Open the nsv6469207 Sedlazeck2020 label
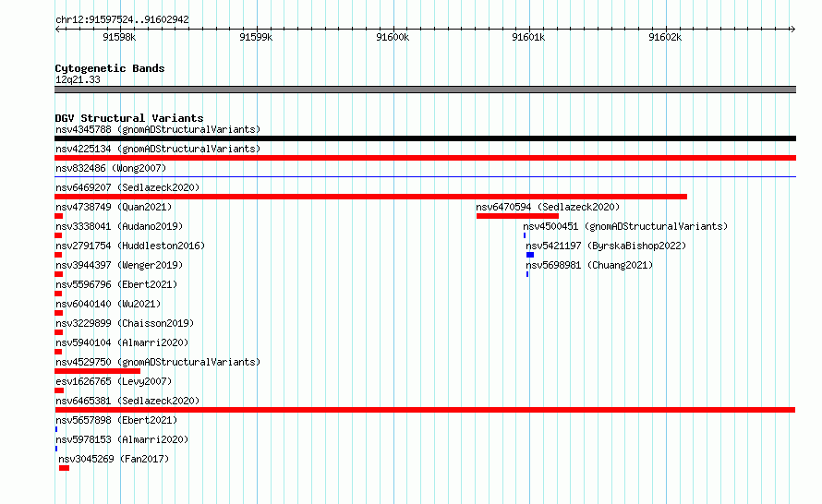This screenshot has width=822, height=504. pyautogui.click(x=127, y=187)
